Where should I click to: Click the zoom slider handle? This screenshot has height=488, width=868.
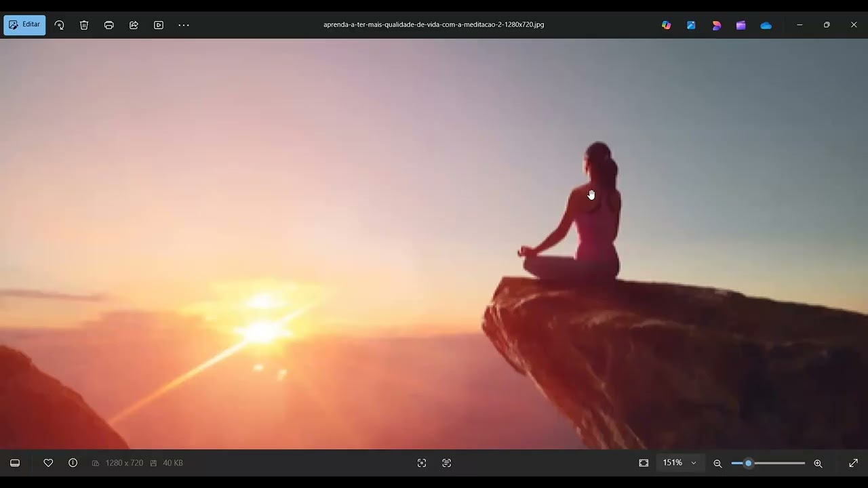[x=748, y=463]
